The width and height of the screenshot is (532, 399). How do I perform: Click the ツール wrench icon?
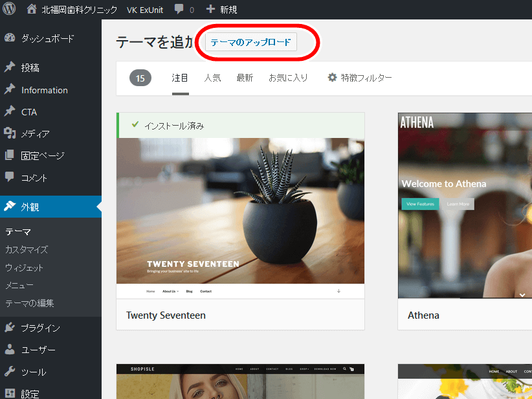[x=10, y=372]
